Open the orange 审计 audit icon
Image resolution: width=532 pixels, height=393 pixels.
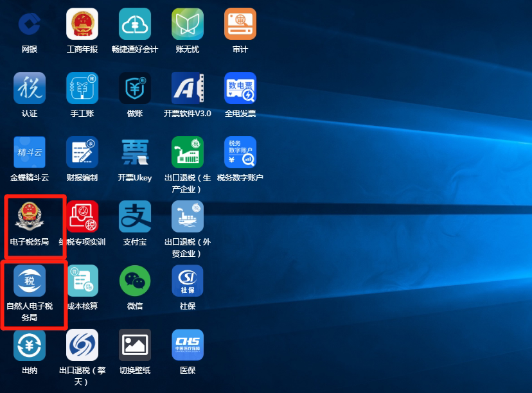[x=240, y=24]
